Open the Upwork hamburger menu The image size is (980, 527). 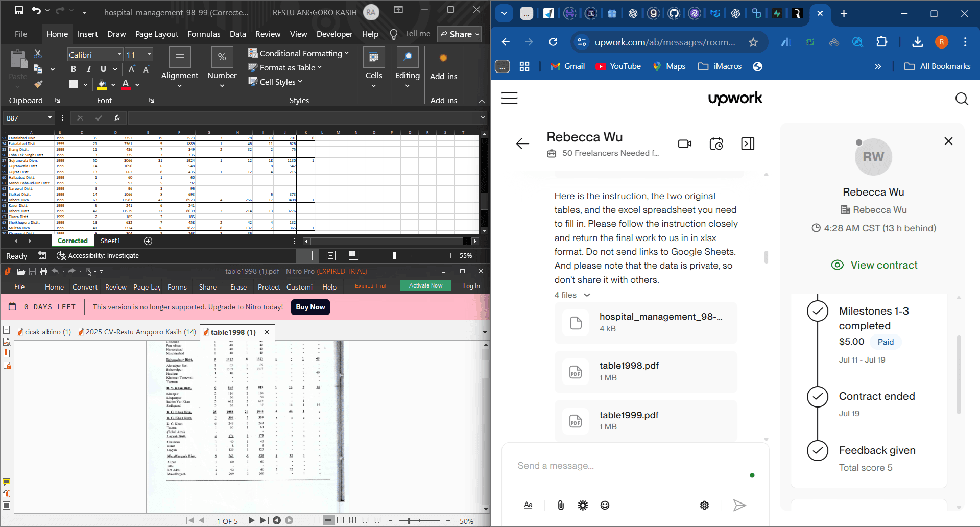(x=509, y=98)
